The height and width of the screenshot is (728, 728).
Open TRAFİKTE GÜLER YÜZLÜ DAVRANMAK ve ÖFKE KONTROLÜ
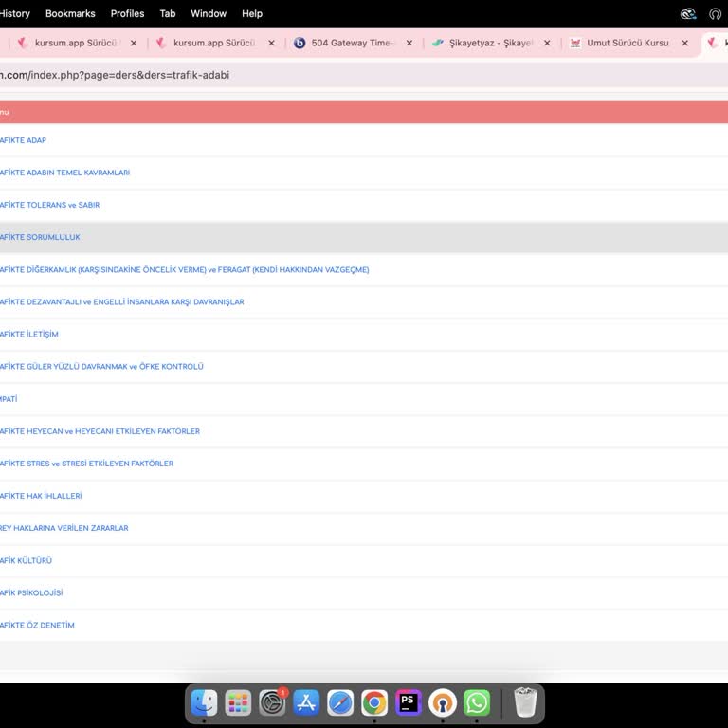click(x=101, y=366)
